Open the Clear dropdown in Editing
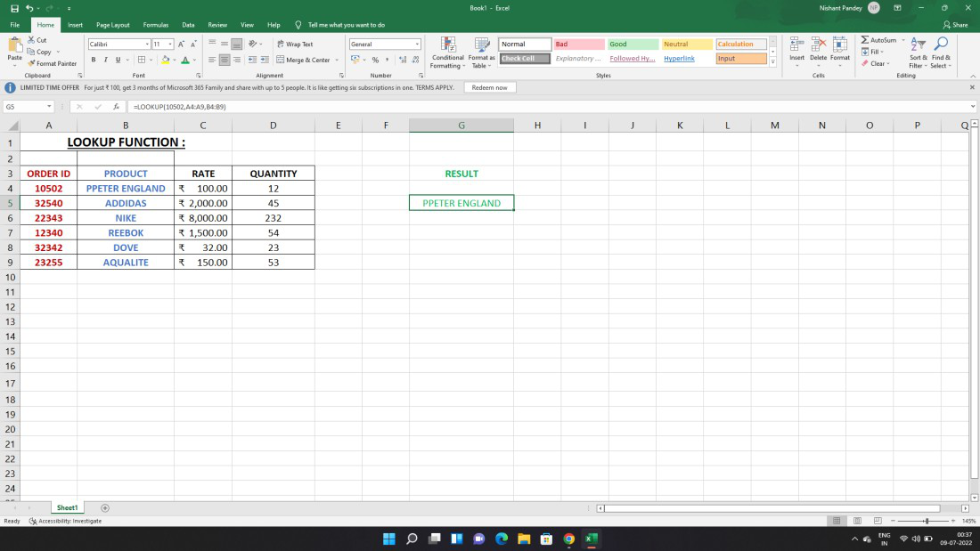Viewport: 980px width, 551px height. tap(875, 63)
